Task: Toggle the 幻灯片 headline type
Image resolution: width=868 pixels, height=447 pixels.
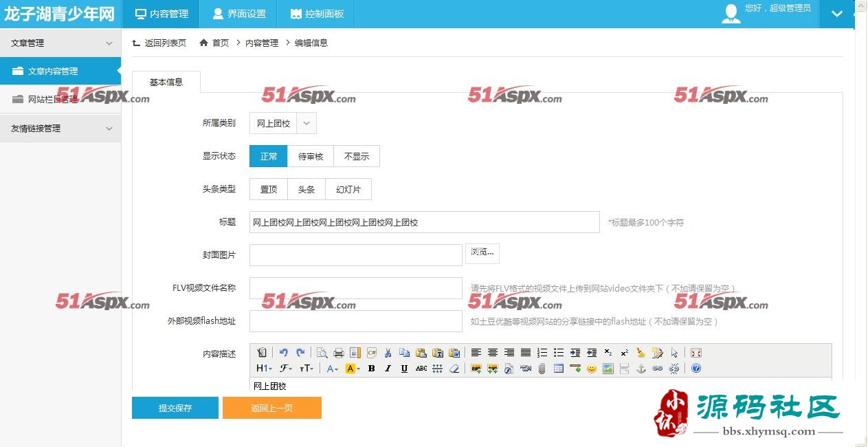Action: coord(348,189)
